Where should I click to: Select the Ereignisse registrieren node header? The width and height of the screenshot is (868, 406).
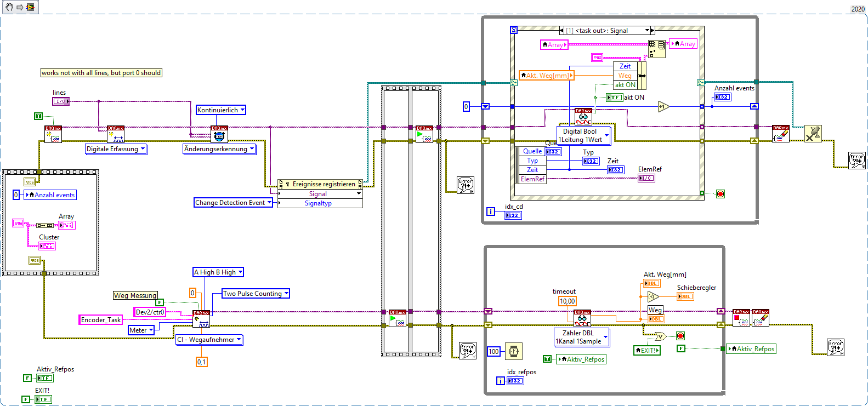[320, 184]
